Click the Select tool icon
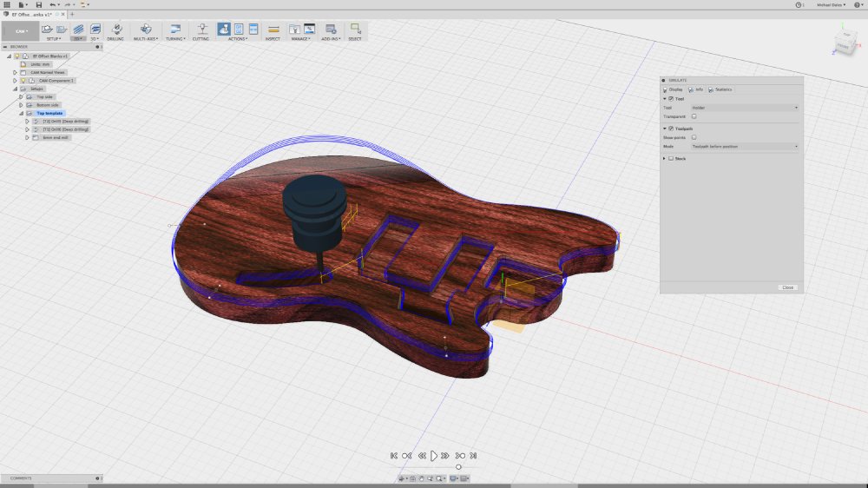 point(355,29)
